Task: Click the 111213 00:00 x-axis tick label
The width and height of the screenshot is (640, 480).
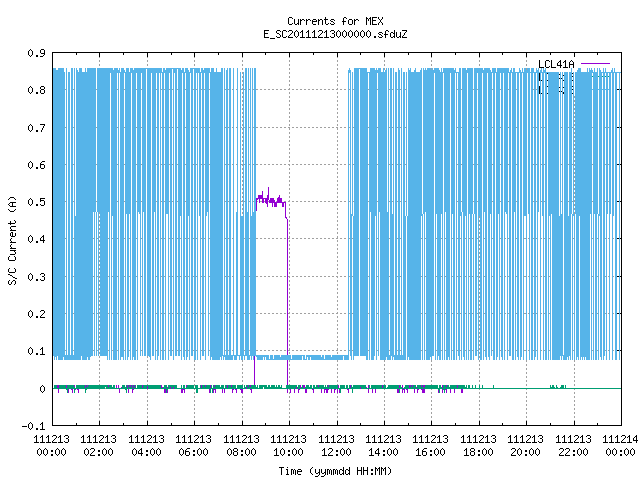Action: coord(51,446)
